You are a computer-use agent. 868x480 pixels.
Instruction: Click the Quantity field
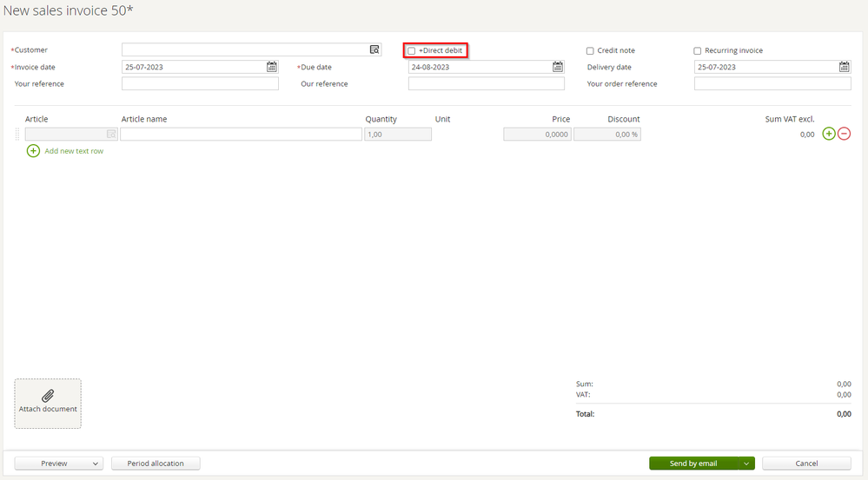tap(398, 135)
